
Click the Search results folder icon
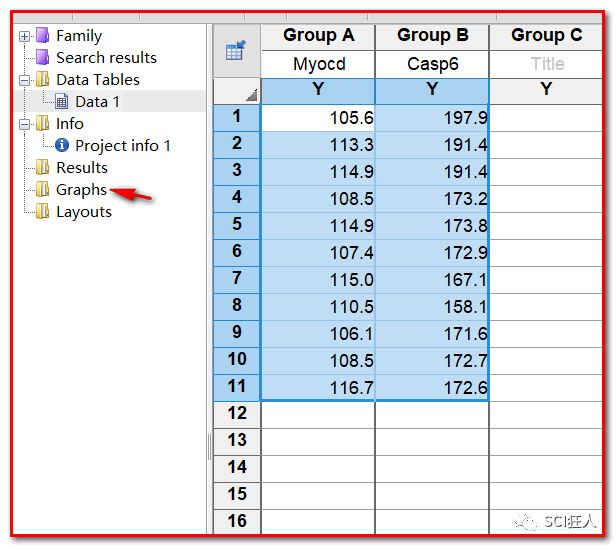[42, 58]
